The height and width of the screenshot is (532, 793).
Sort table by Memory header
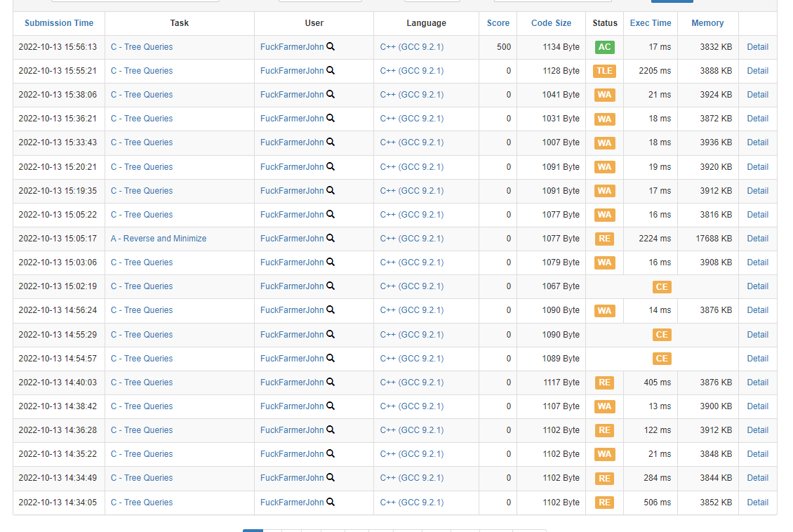[x=707, y=22]
